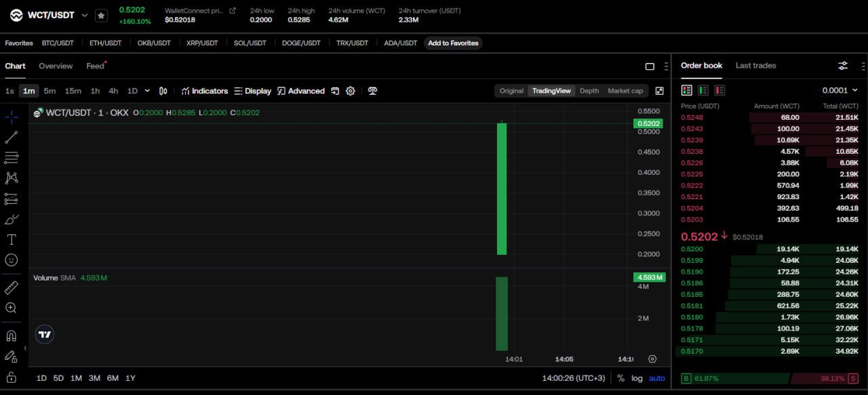Toggle magnet mode in the drawing toolbar
This screenshot has width=868, height=395.
12,335
